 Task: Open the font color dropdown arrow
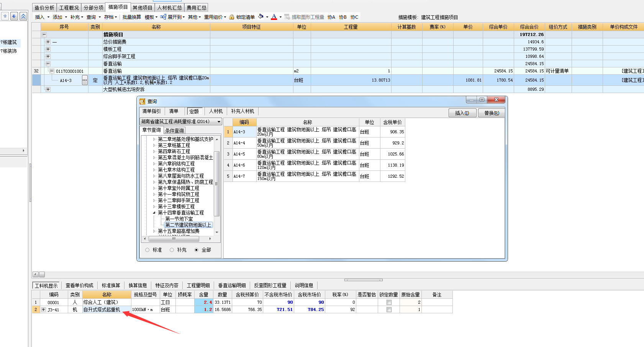pos(280,17)
